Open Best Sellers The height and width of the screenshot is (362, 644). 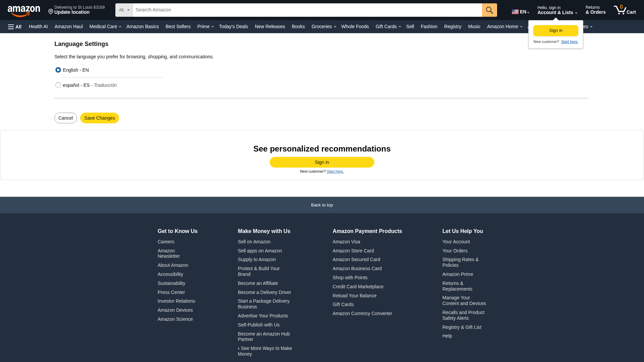178,26
